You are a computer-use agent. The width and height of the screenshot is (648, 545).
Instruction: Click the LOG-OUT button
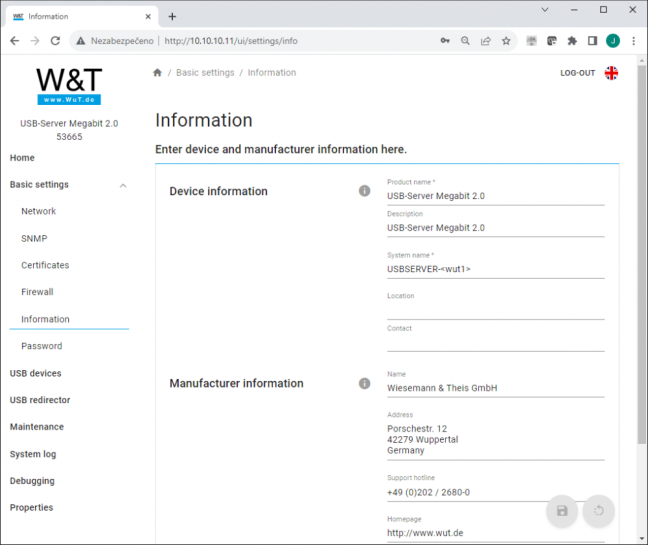(x=577, y=73)
